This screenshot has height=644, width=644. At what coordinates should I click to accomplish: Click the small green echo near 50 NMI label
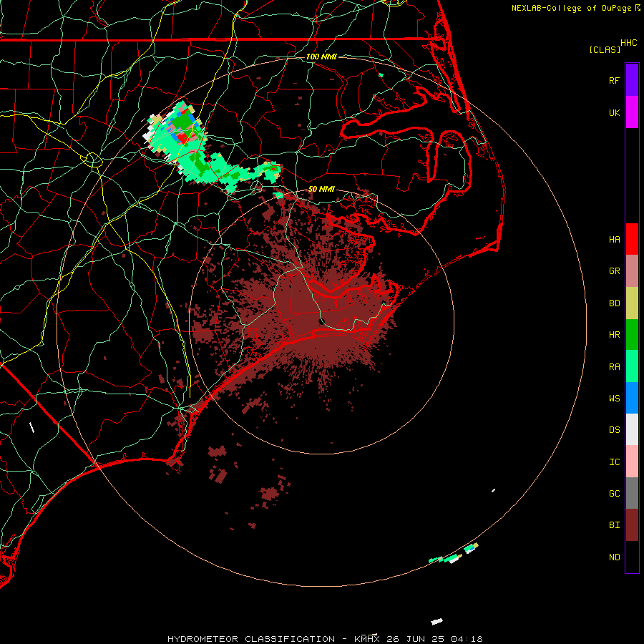[x=278, y=195]
